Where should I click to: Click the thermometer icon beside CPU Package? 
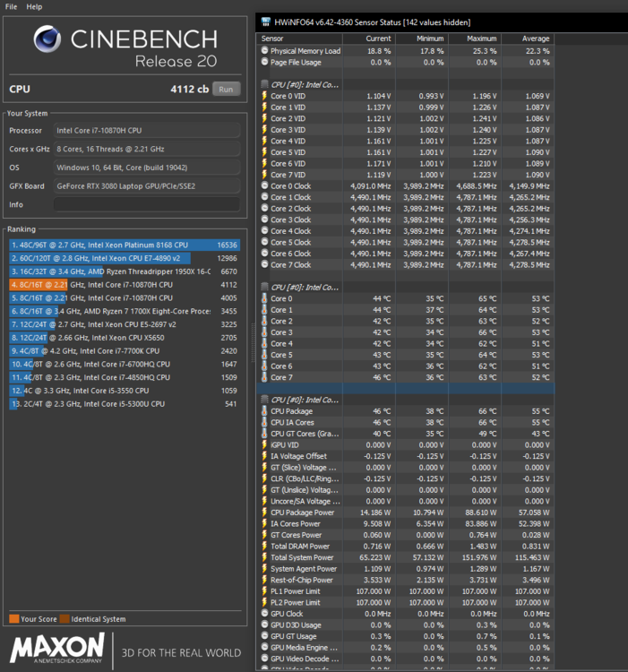coord(264,411)
